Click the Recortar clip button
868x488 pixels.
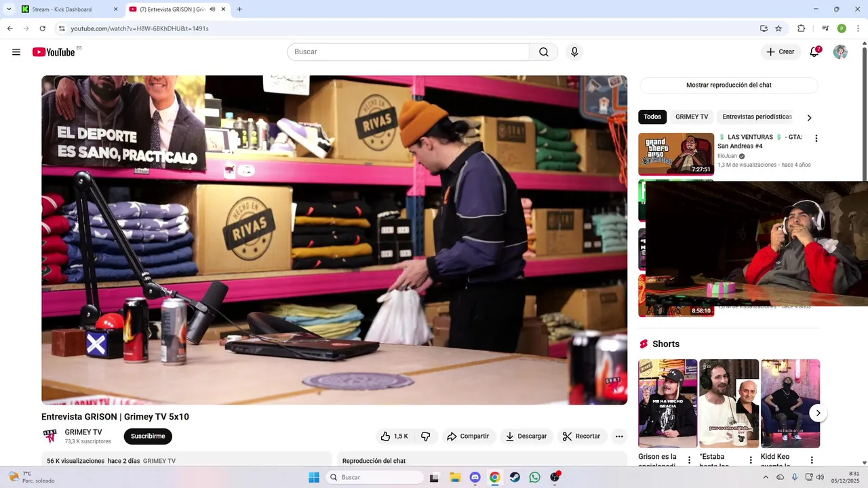click(582, 436)
